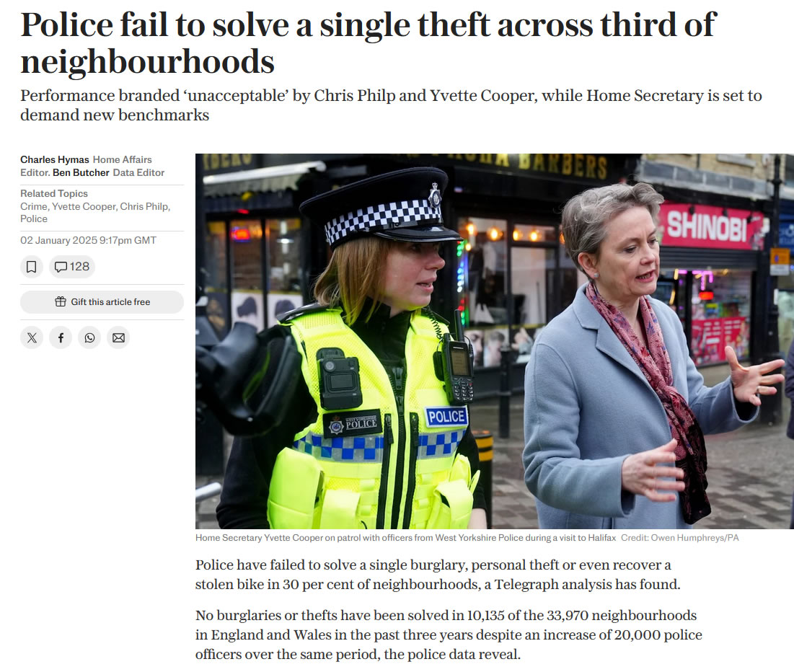
Task: Click the photo caption about Halifax visit
Action: pos(405,538)
